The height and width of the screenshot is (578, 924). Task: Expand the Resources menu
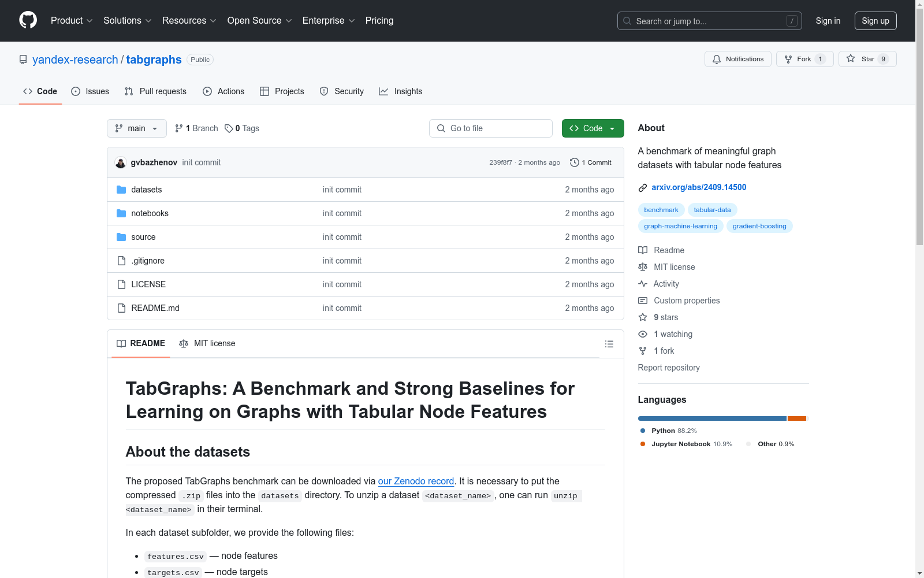pos(189,20)
